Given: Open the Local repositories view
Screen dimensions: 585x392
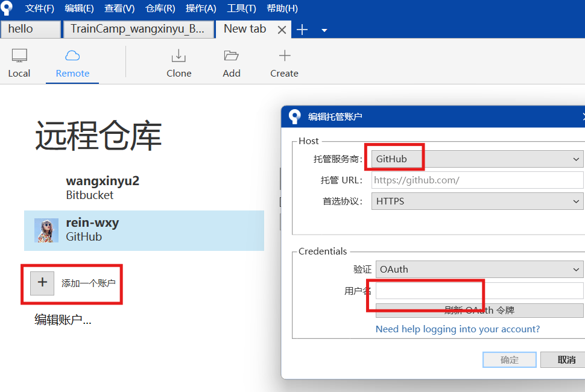Looking at the screenshot, I should 19,63.
